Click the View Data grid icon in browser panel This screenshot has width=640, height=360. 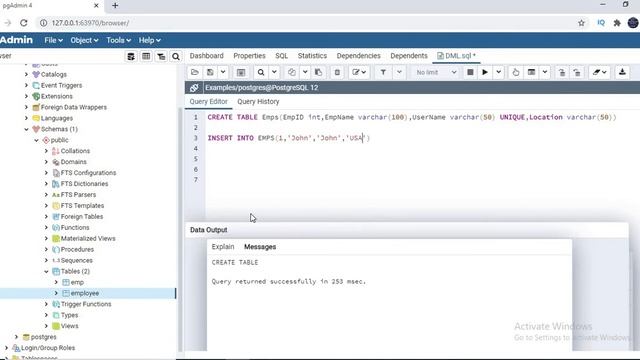(x=146, y=56)
